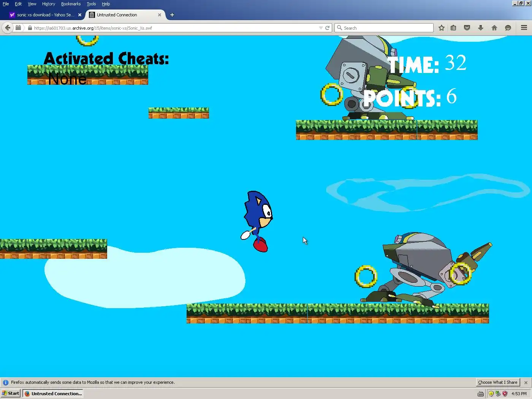Open the File menu
The width and height of the screenshot is (532, 399).
click(x=6, y=4)
